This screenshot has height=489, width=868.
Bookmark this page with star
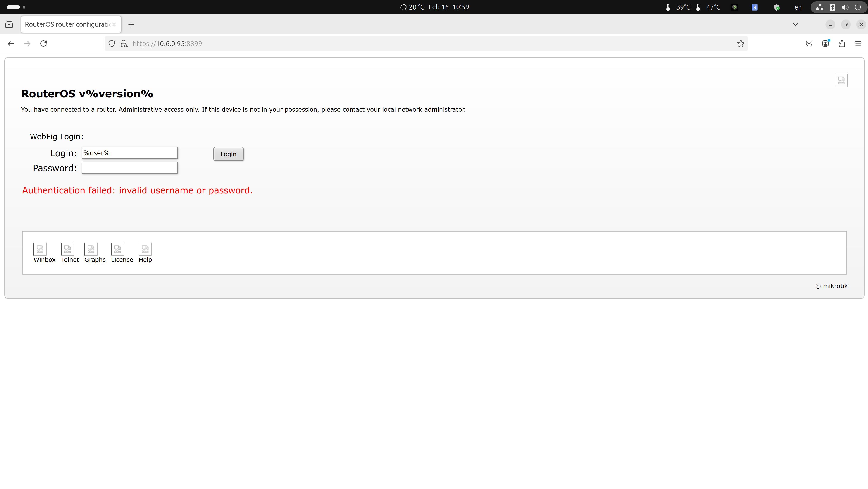[x=741, y=43]
